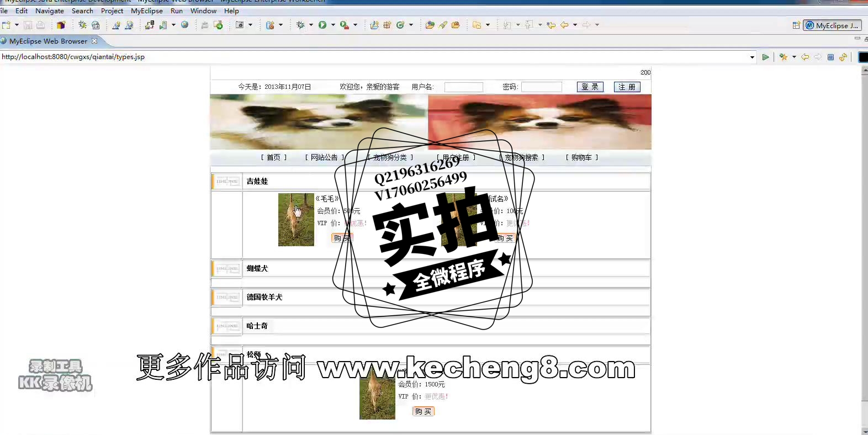
Task: Open the Search menu
Action: point(82,10)
